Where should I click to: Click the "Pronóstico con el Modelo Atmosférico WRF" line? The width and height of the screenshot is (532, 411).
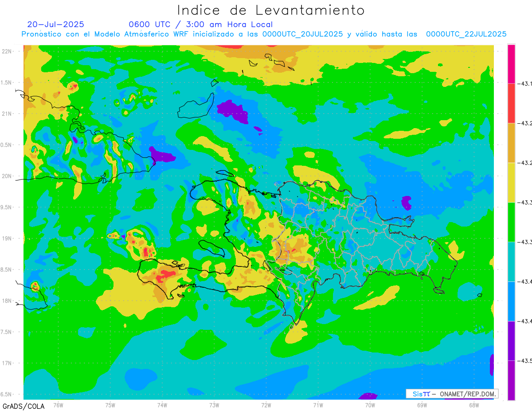tap(264, 34)
